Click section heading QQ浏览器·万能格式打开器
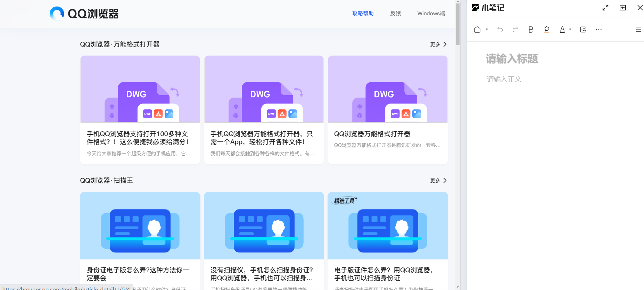 pos(120,44)
